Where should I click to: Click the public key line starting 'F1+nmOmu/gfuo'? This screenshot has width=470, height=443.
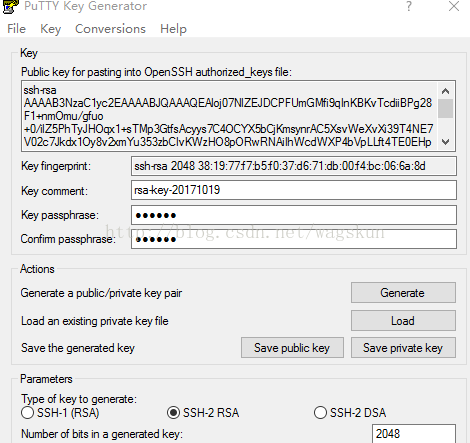click(64, 116)
